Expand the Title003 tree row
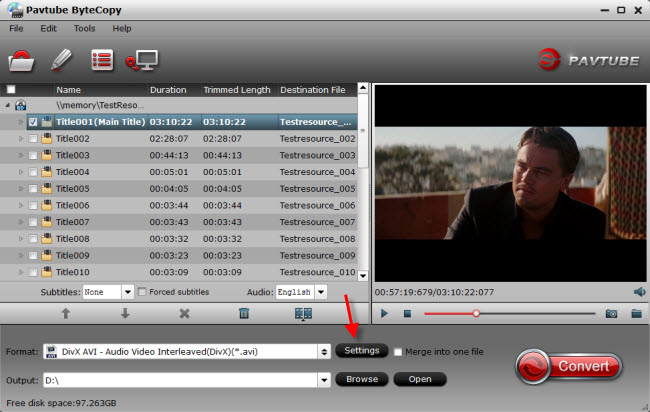The width and height of the screenshot is (650, 412). 20,155
